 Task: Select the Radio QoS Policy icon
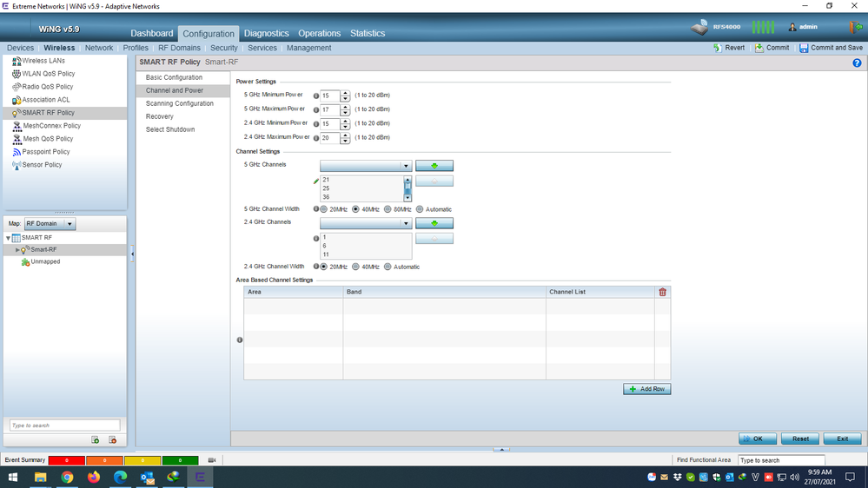[17, 87]
